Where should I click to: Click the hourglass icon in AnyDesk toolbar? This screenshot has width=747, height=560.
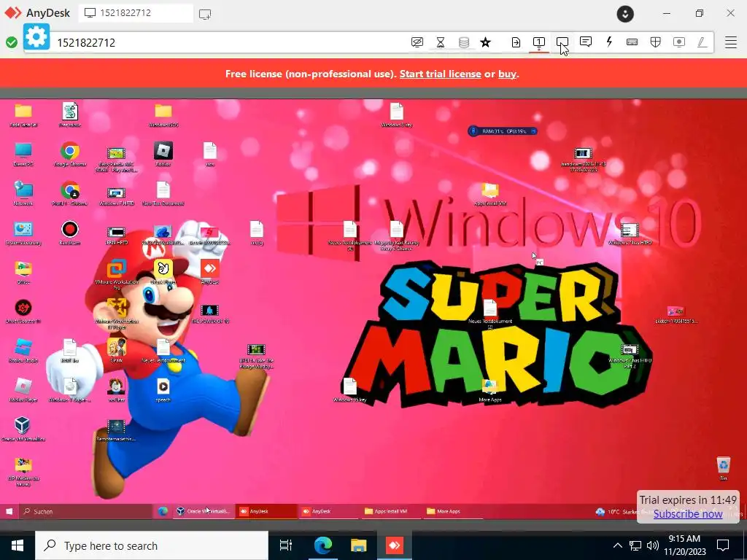[440, 42]
